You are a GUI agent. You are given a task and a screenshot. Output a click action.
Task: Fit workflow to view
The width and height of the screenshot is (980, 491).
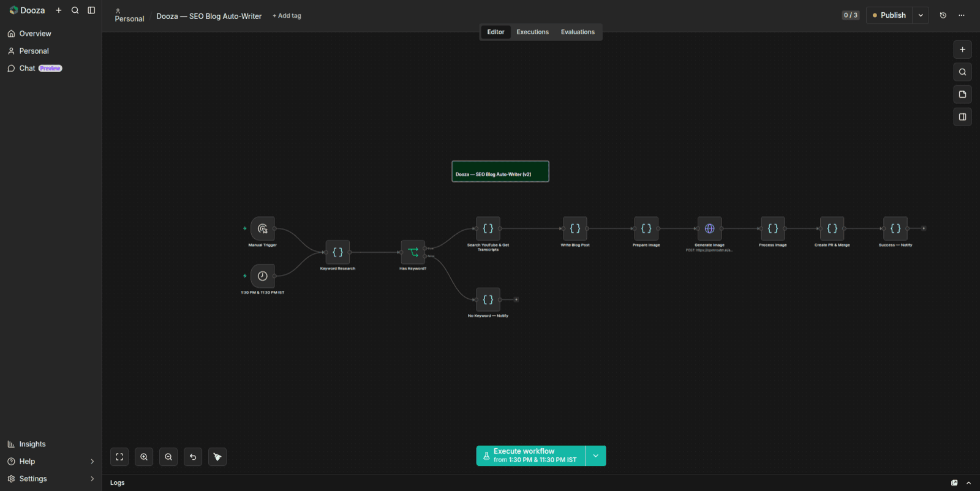tap(119, 457)
